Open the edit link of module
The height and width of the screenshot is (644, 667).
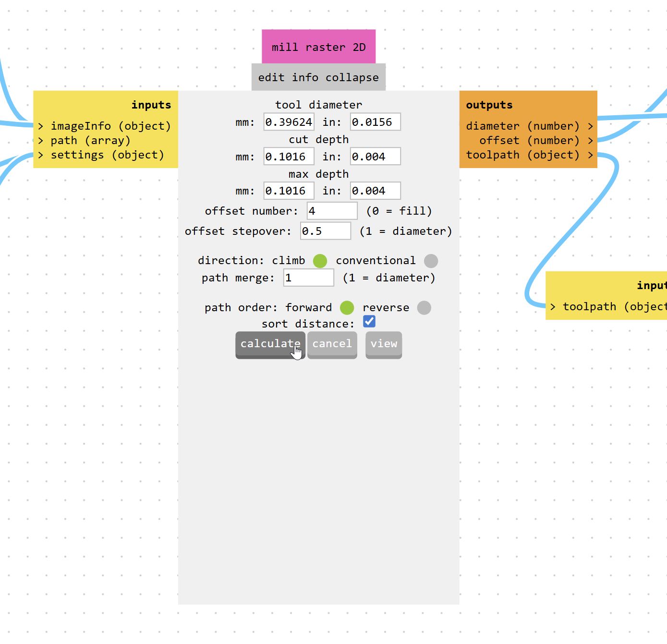point(271,77)
